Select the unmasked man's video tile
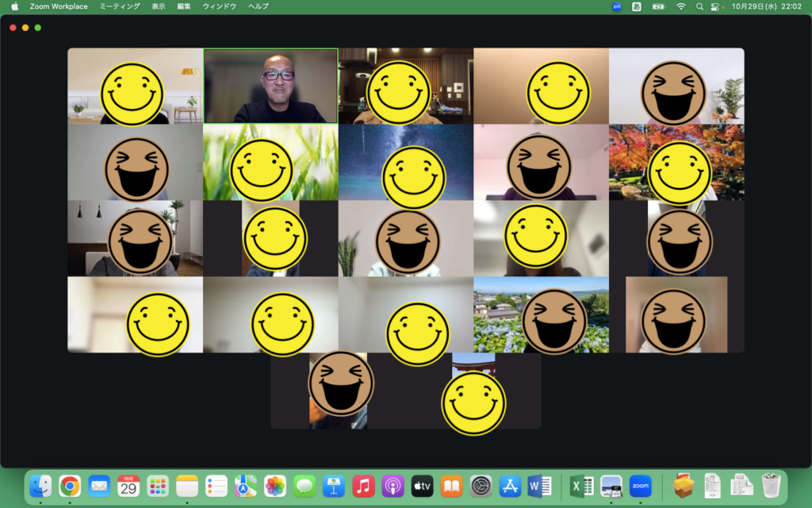The width and height of the screenshot is (812, 508). click(x=270, y=86)
